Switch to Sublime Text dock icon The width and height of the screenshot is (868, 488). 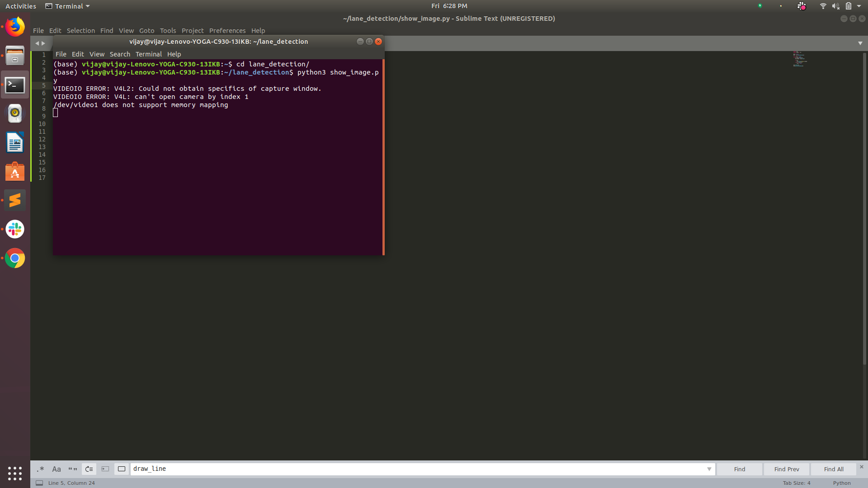15,200
